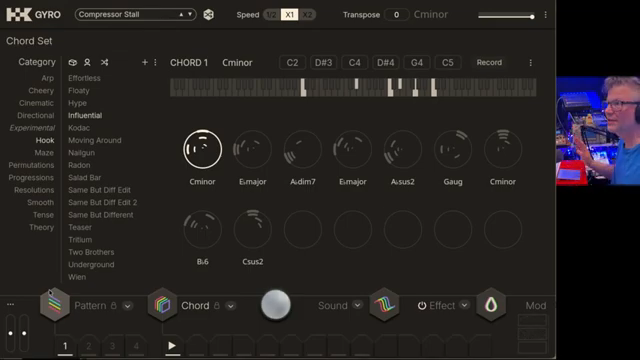Screen dimensions: 640x360
Task: Click the shuffle chord set icon
Action: [104, 62]
